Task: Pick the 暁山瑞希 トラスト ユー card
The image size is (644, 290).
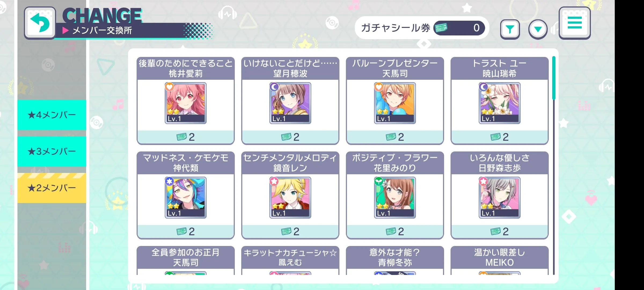Action: [500, 103]
